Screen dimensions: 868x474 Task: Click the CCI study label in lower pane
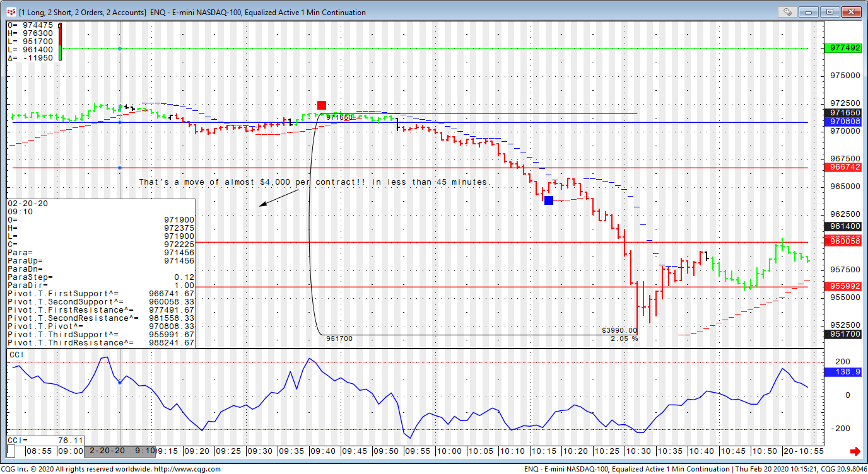tap(17, 355)
